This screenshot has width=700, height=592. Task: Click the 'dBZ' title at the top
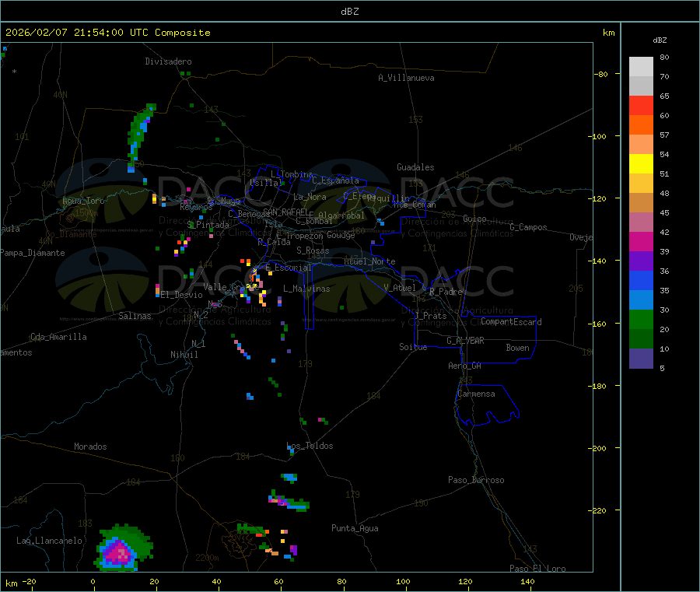349,12
